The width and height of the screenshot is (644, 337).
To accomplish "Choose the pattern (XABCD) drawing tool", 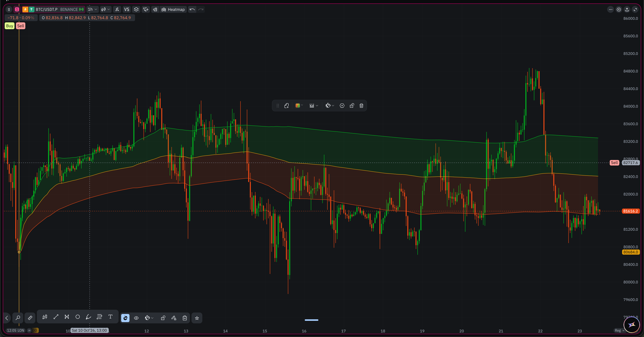I will coord(67,317).
